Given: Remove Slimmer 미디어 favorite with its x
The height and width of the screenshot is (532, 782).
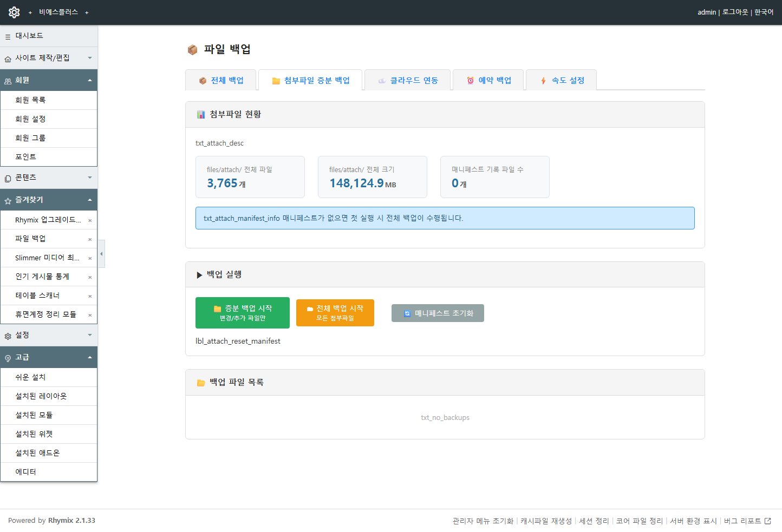Looking at the screenshot, I should [90, 258].
